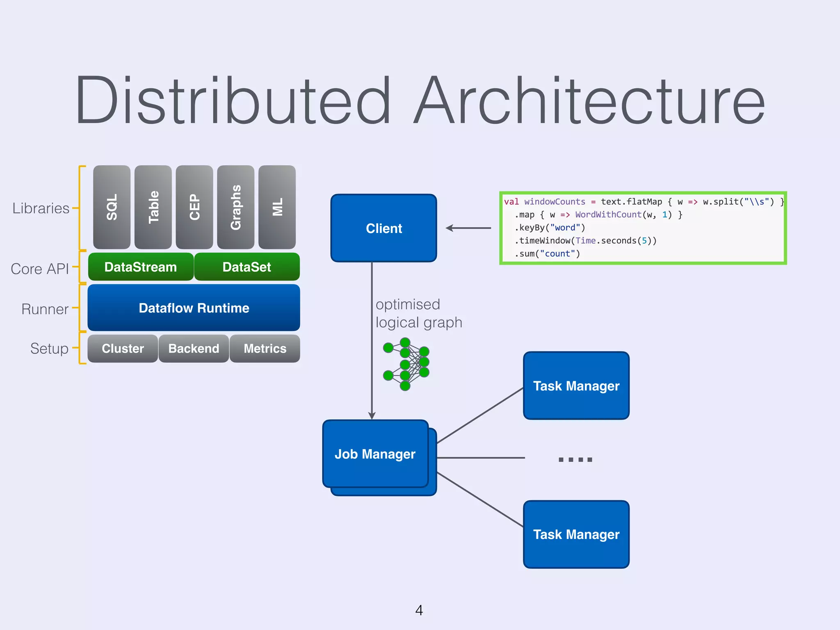Image resolution: width=840 pixels, height=630 pixels.
Task: Click the page number 4
Action: click(x=419, y=610)
